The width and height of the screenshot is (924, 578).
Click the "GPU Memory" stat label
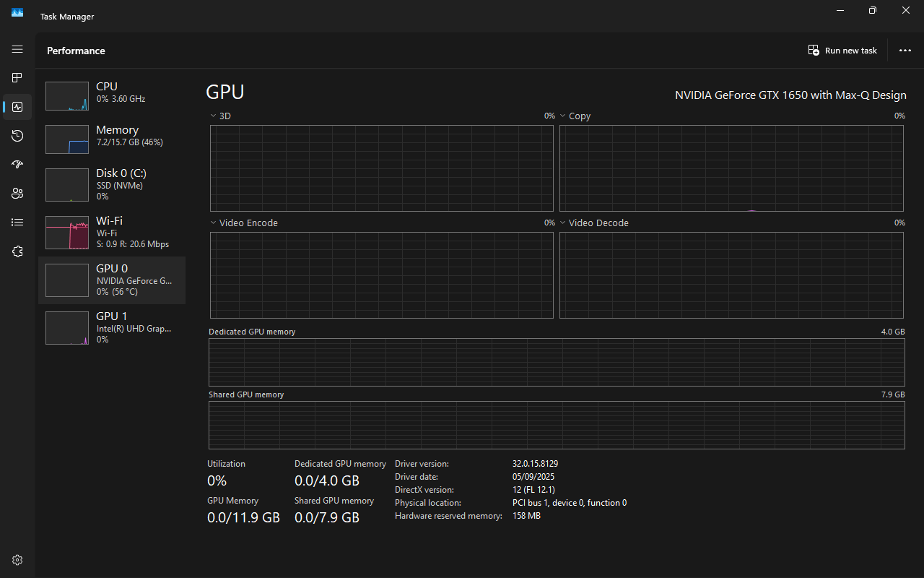coord(232,501)
